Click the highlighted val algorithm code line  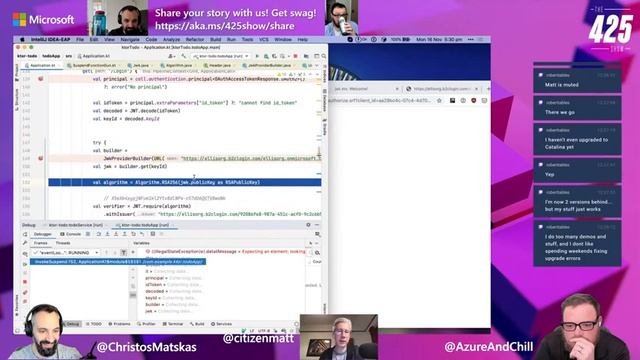[184, 182]
